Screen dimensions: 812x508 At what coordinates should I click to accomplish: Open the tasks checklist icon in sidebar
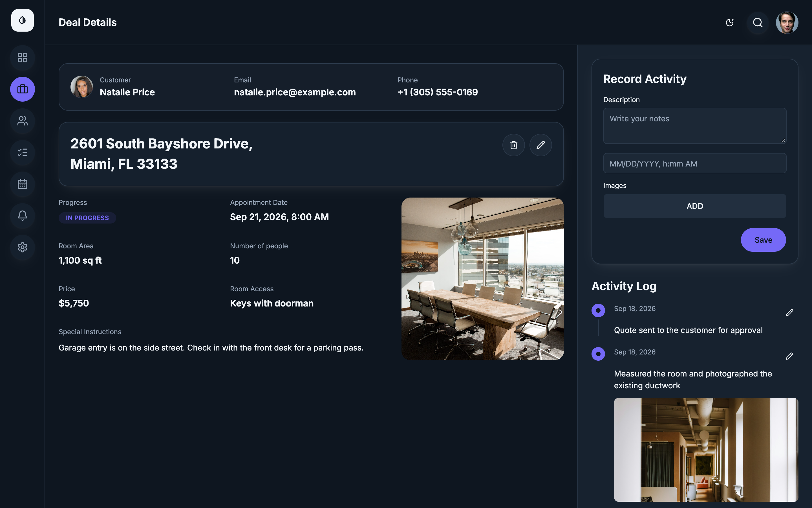tap(23, 152)
